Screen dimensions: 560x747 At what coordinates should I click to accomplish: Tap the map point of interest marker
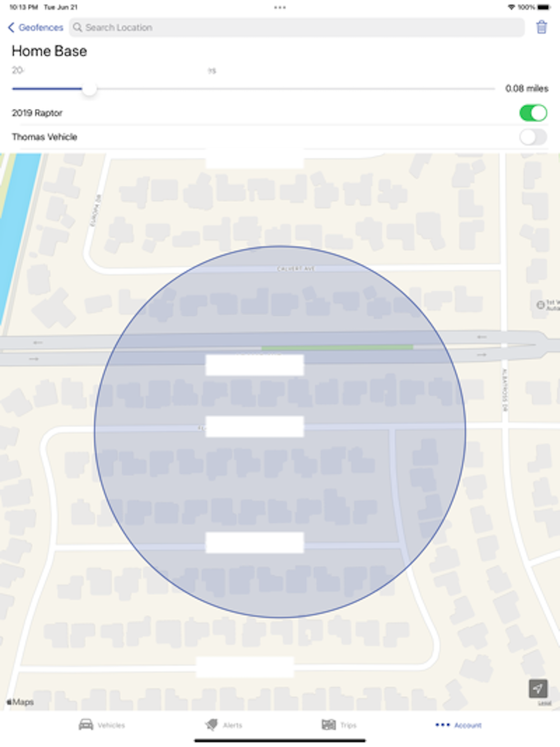point(540,305)
